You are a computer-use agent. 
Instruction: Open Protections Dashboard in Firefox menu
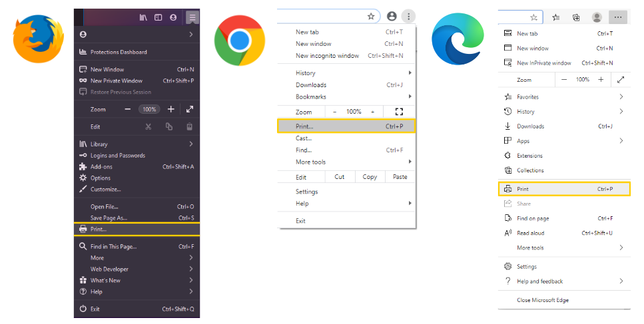click(x=137, y=52)
